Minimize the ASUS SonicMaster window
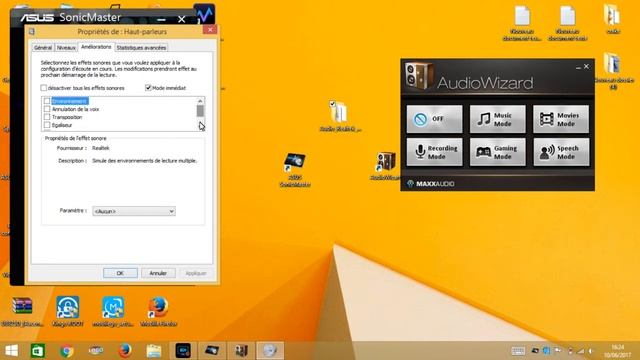 click(x=161, y=19)
